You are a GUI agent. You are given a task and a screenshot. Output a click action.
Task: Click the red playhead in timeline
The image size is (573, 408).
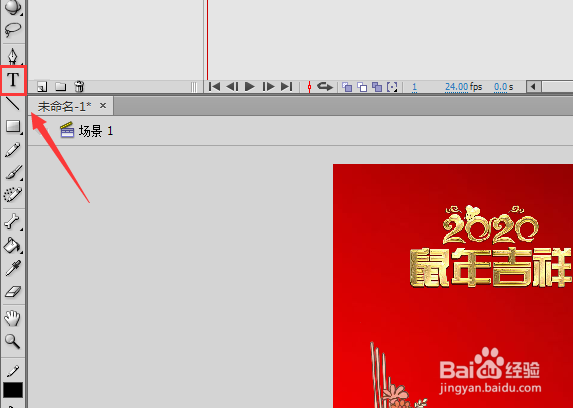207,39
